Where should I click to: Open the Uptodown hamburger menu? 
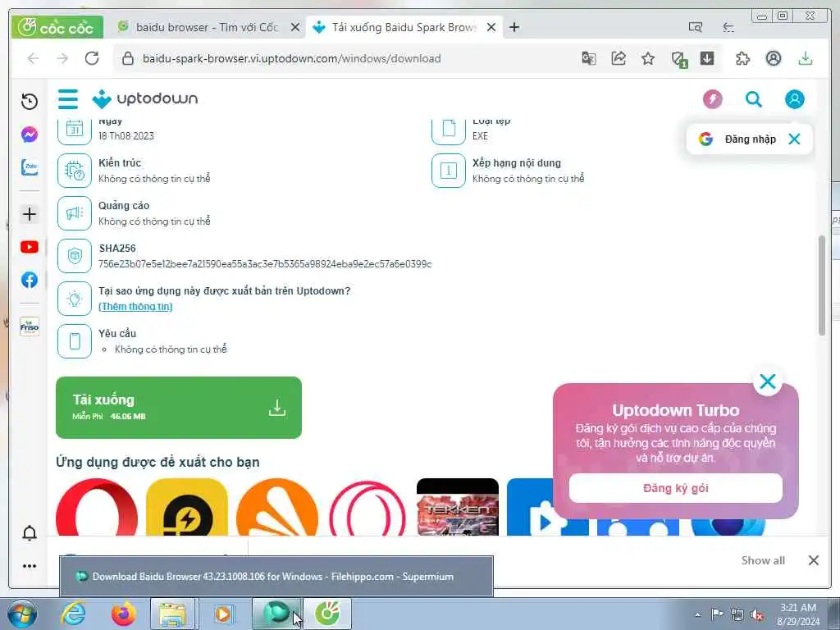click(x=68, y=99)
